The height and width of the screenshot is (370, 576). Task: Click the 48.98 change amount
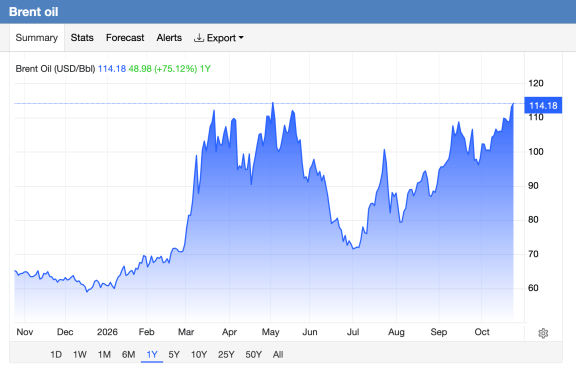[x=140, y=69]
